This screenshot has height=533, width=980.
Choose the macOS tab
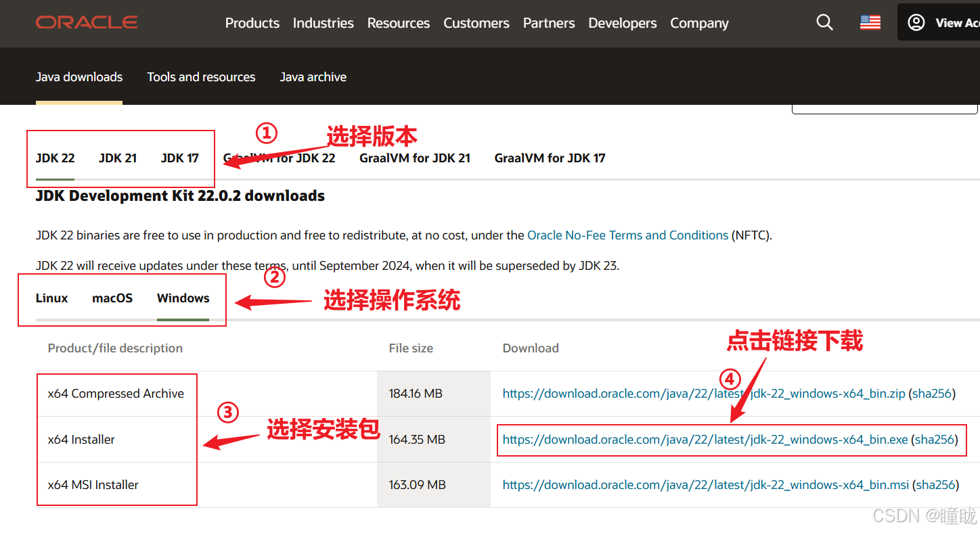[112, 298]
